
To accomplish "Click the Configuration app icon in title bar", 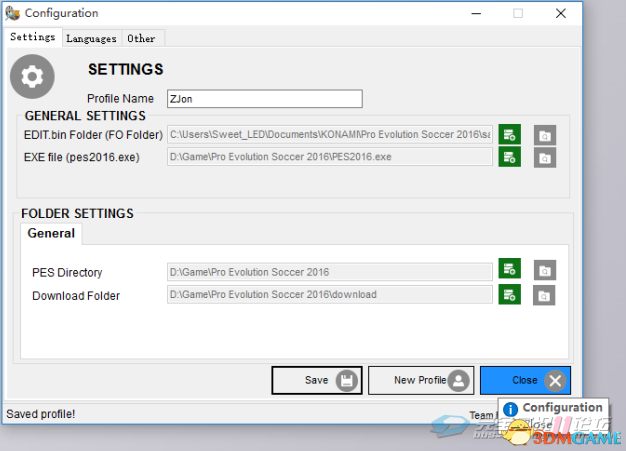I will pyautogui.click(x=12, y=13).
